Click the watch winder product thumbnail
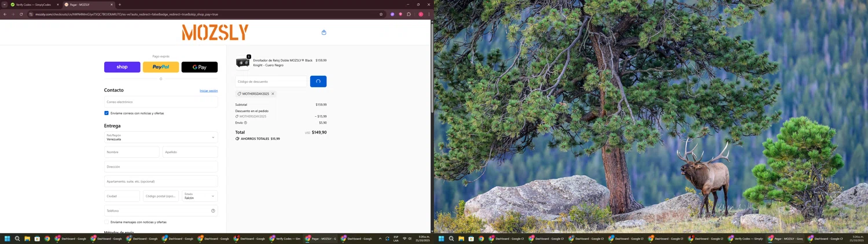 click(243, 62)
